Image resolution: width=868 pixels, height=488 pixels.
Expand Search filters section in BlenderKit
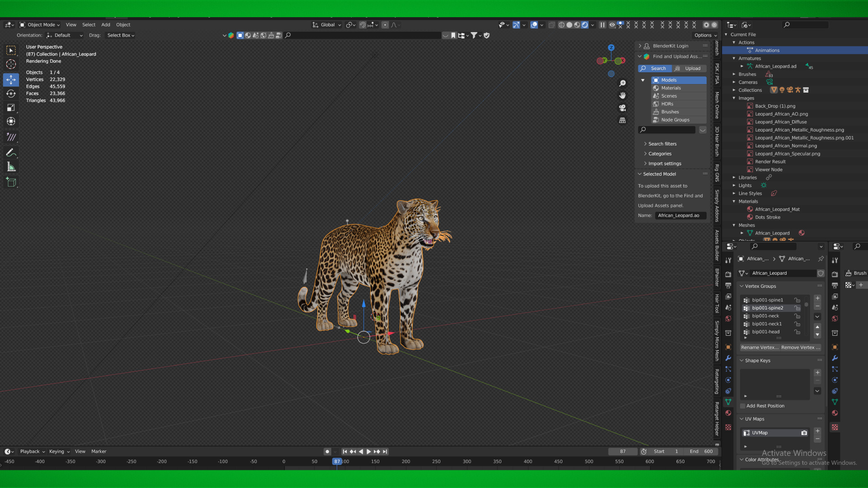pyautogui.click(x=662, y=144)
